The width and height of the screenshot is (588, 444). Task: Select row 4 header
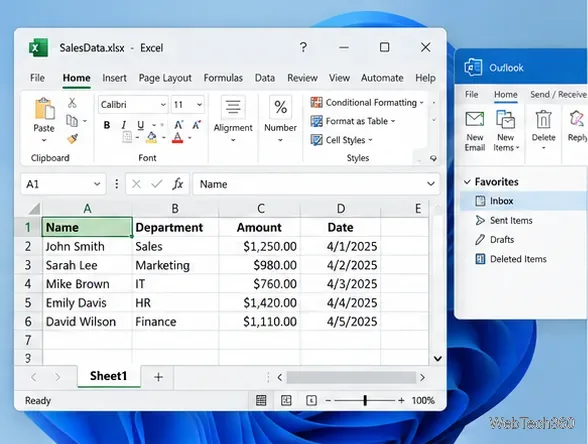point(28,284)
